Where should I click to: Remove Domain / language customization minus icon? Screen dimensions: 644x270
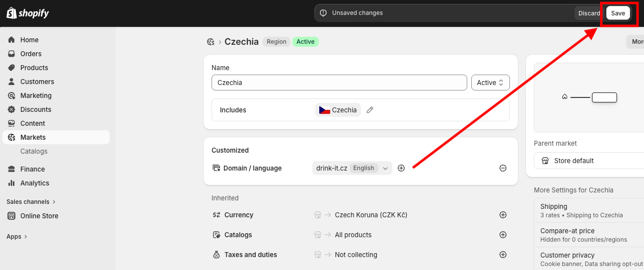pos(502,168)
